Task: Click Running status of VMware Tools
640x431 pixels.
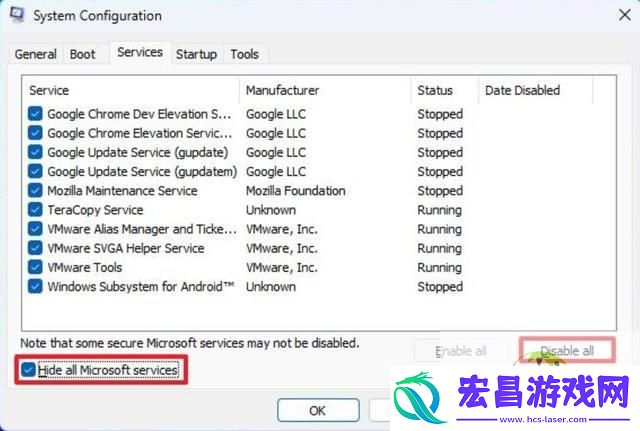Action: tap(440, 268)
